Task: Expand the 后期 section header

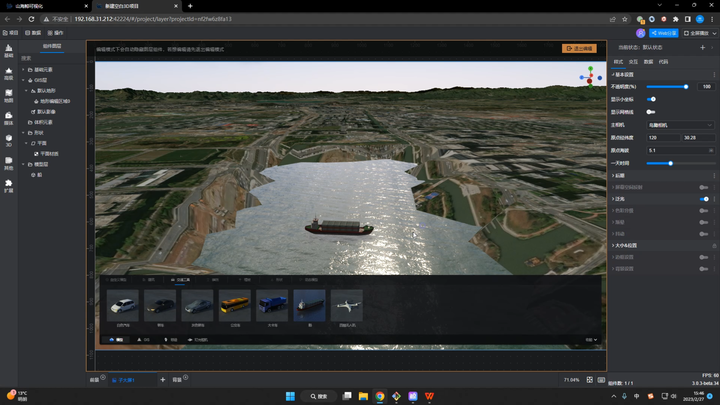Action: (620, 175)
